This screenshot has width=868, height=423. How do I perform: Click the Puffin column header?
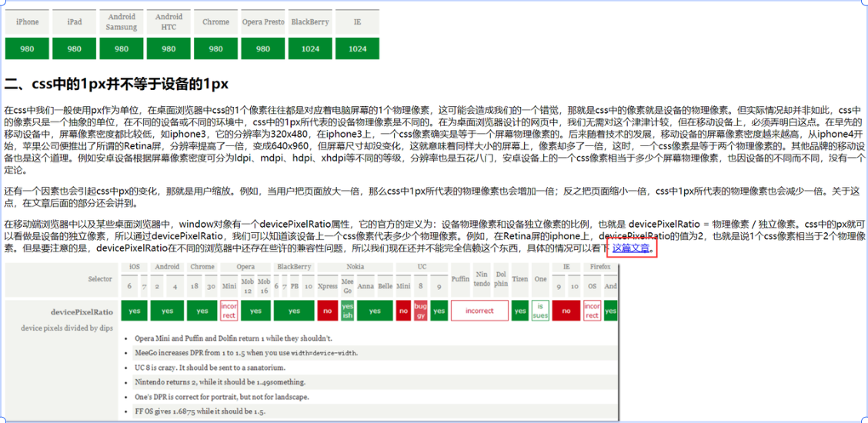(461, 279)
